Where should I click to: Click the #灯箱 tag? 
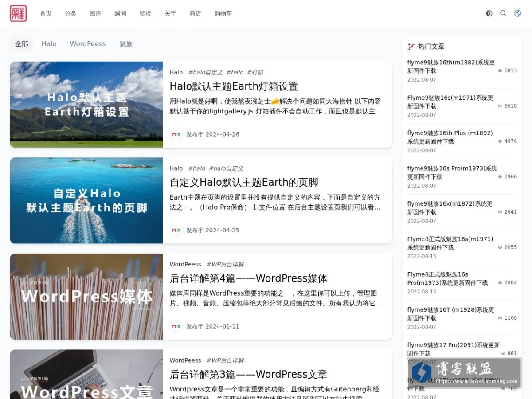[254, 72]
